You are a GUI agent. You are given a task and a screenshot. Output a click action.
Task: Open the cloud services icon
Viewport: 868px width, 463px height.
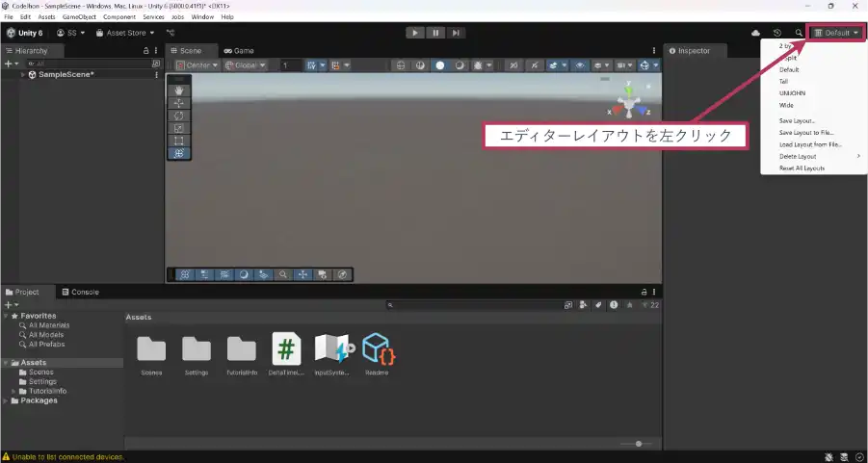point(756,33)
